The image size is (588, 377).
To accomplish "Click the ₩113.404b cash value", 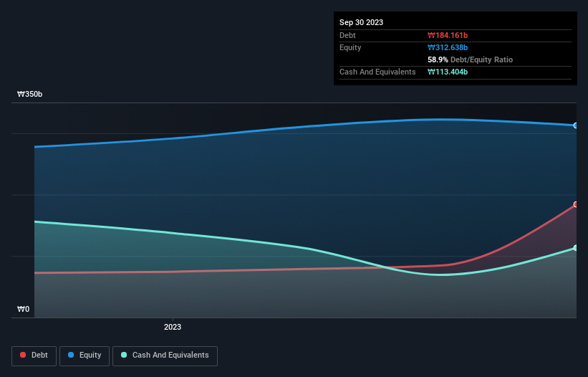I will [448, 72].
